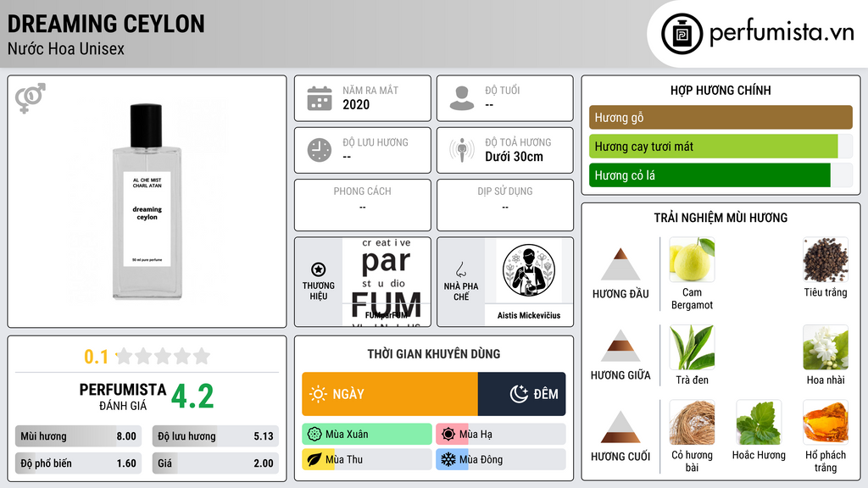Click the Aistis Mickevičius perfumer portrait
Image resolution: width=868 pixels, height=488 pixels.
[x=529, y=271]
